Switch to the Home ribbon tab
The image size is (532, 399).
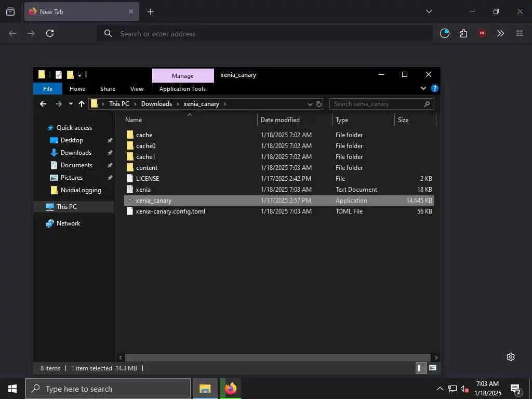77,89
